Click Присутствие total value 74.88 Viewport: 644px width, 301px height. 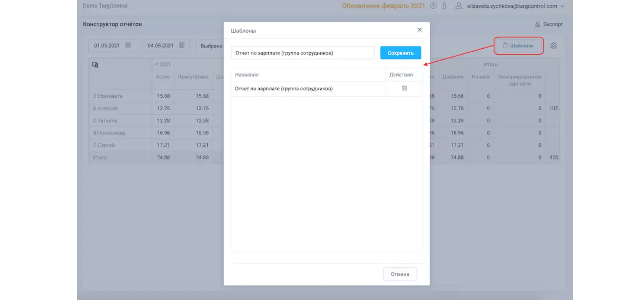coord(202,157)
